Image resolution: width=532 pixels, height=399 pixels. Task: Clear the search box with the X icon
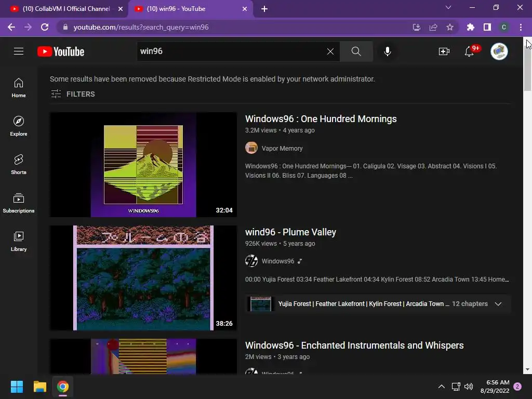click(x=330, y=51)
